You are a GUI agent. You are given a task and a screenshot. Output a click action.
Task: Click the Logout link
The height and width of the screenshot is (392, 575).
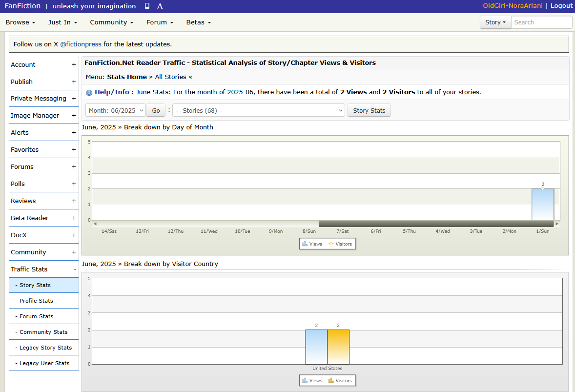pyautogui.click(x=561, y=5)
